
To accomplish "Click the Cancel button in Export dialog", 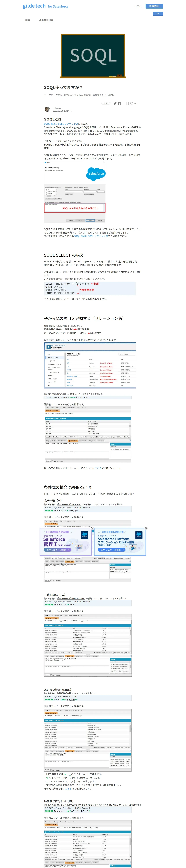I will pyautogui.click(x=100, y=221).
